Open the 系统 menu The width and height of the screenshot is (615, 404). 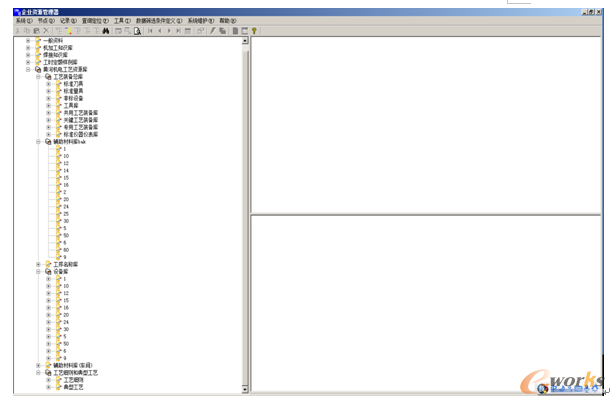(x=23, y=20)
